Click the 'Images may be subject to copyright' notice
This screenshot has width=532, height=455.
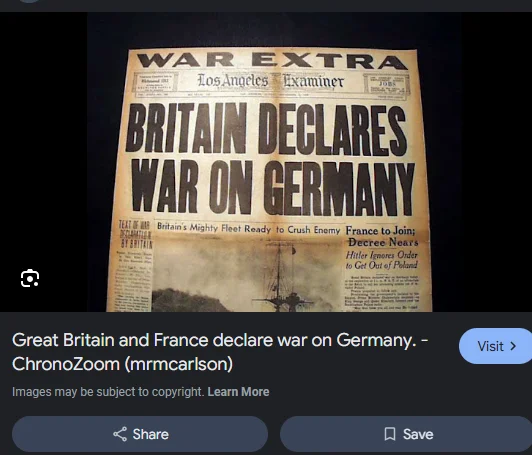(109, 392)
